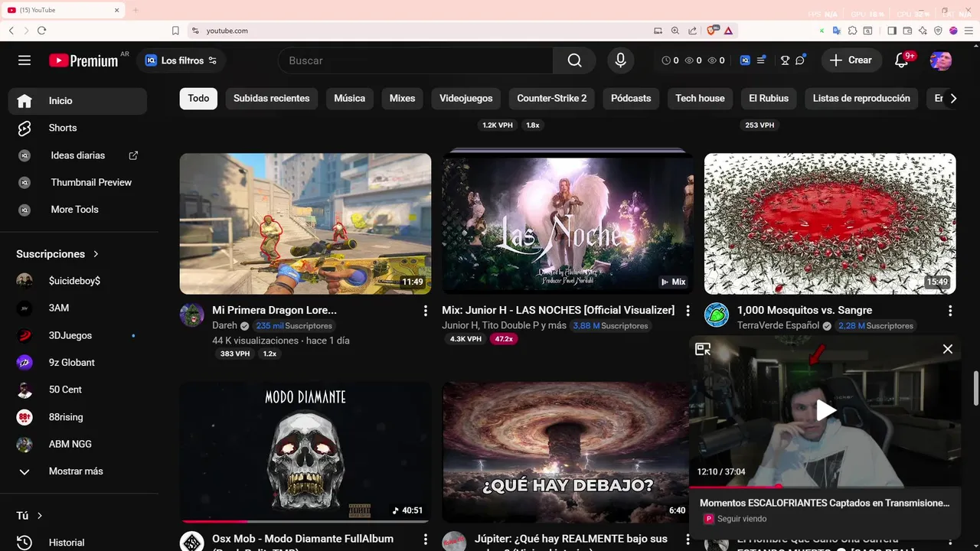
Task: Expand Mostrar más subscriptions
Action: 77,471
